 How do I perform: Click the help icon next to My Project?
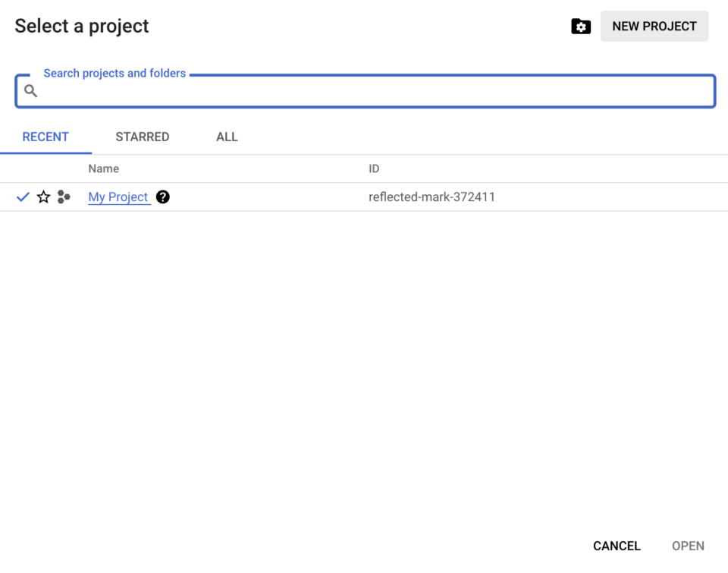163,197
